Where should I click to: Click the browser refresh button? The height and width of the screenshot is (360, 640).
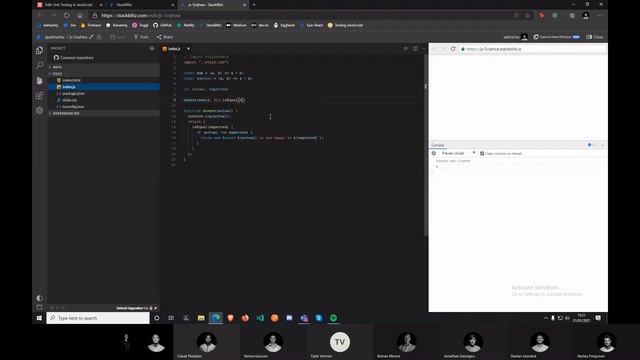pyautogui.click(x=67, y=15)
